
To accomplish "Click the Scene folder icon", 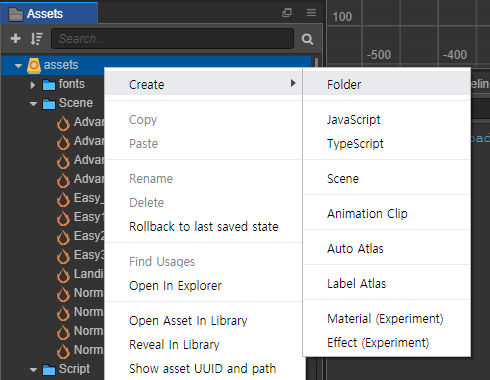I will 49,104.
